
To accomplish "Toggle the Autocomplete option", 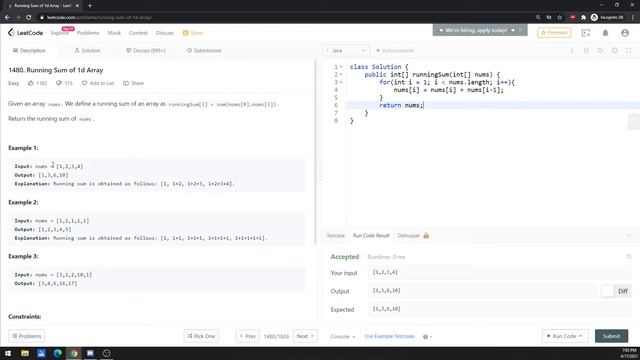I will 395,51.
